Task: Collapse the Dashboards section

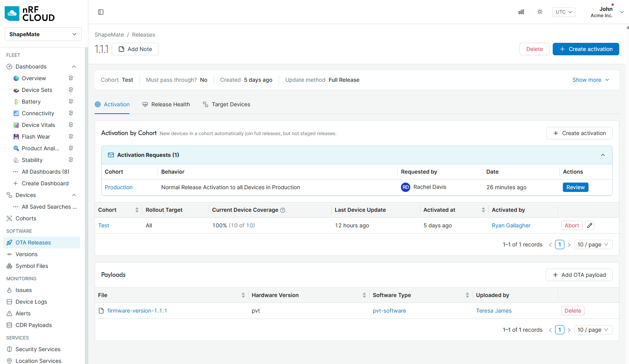Action: (x=74, y=67)
